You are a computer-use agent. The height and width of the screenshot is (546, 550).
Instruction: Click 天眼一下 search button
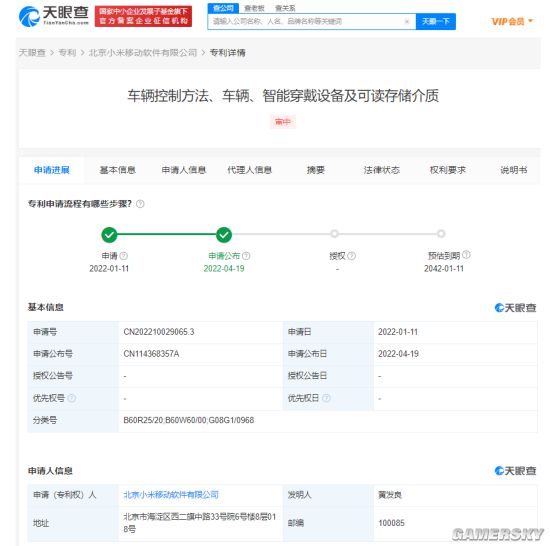[x=436, y=21]
